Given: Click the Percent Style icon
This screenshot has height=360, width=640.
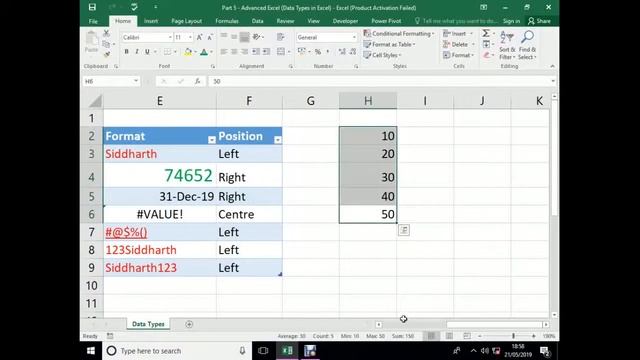Looking at the screenshot, I should click(x=318, y=52).
